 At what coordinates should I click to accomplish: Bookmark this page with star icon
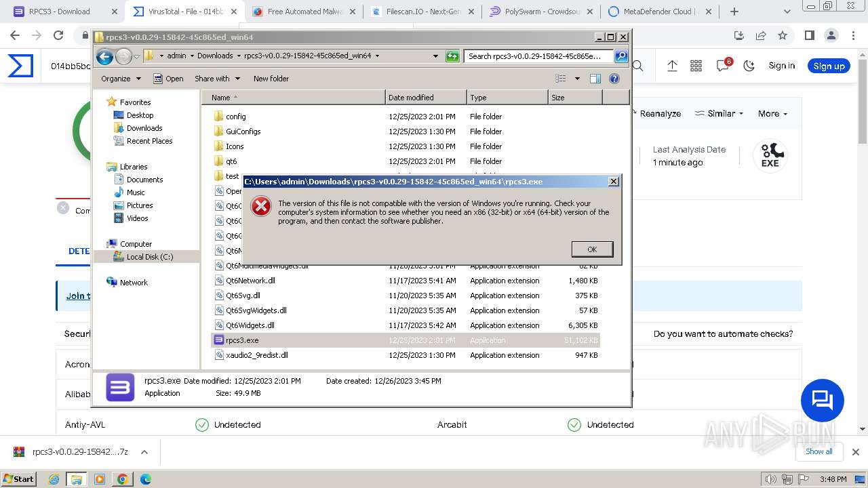click(x=783, y=36)
